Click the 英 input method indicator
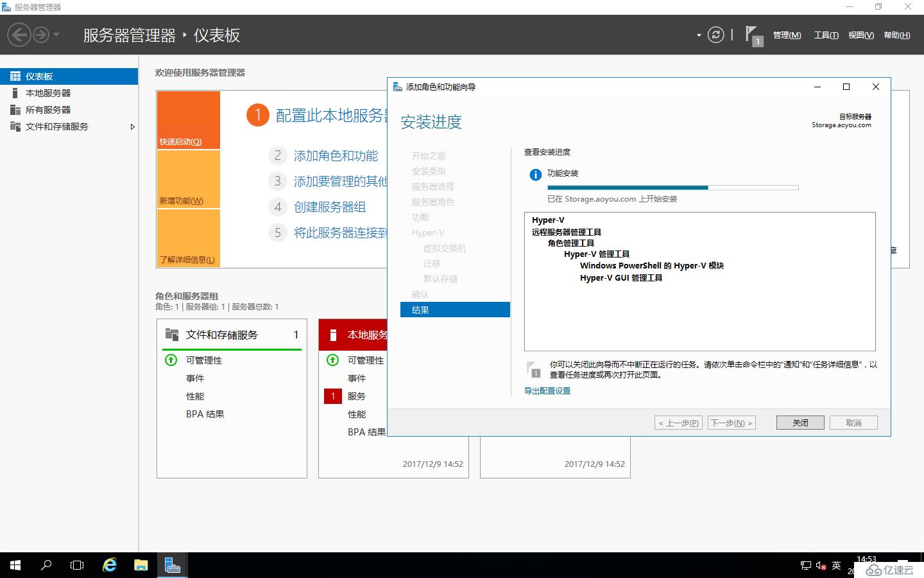Screen dimensions: 924x578 pyautogui.click(x=836, y=565)
